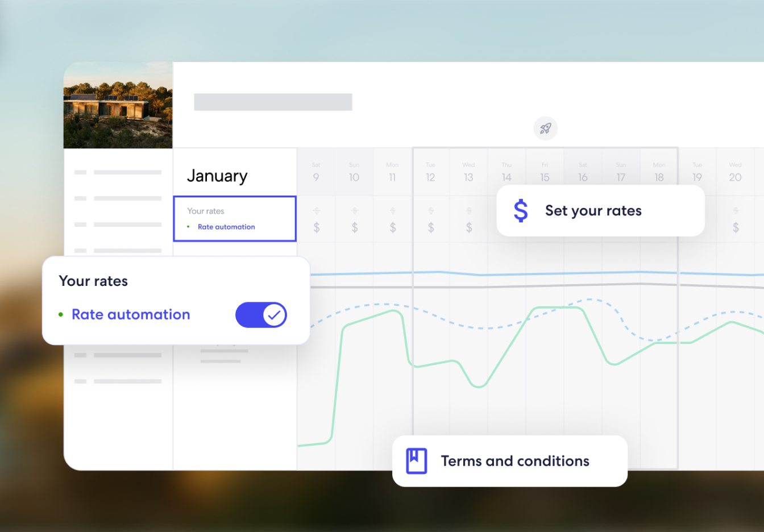Click the bookmark icon beside Terms and conditions
Viewport: 764px width, 532px height.
tap(416, 461)
